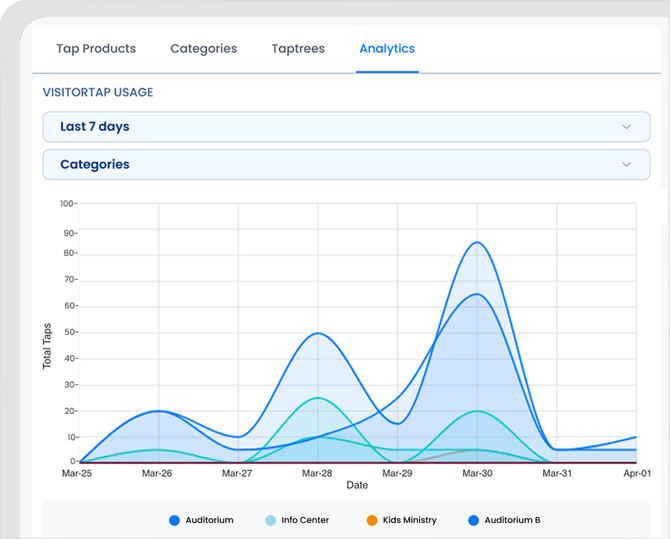Click the VISITORTAP USAGE heading
The height and width of the screenshot is (539, 670).
click(x=98, y=92)
